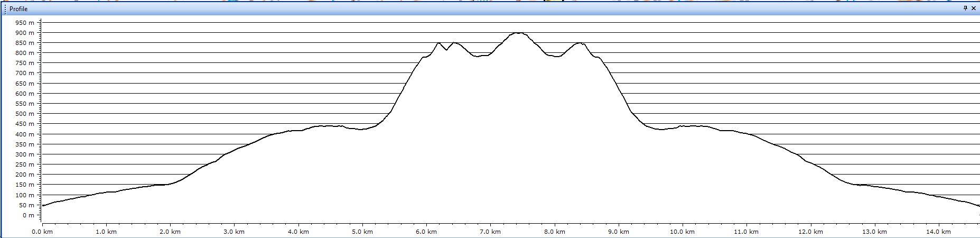Viewport: 980px width, 238px height.
Task: Click the 14.0 km distance label
Action: (x=938, y=232)
